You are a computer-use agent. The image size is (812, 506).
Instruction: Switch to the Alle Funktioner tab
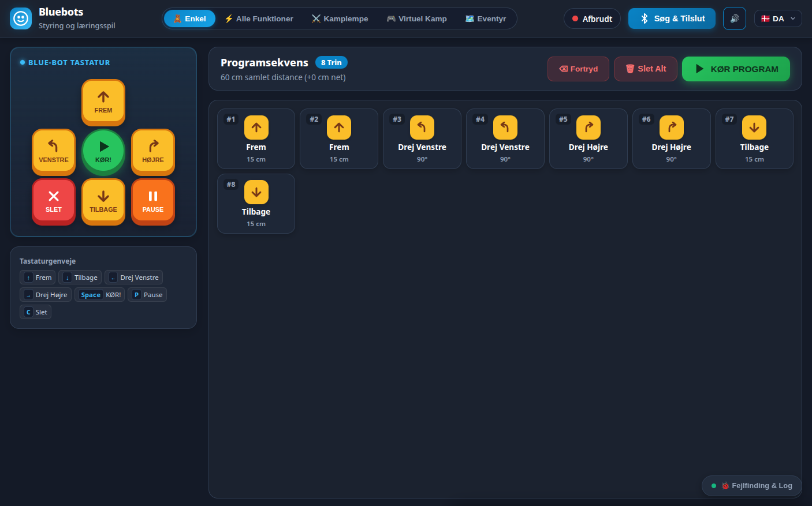tap(259, 18)
